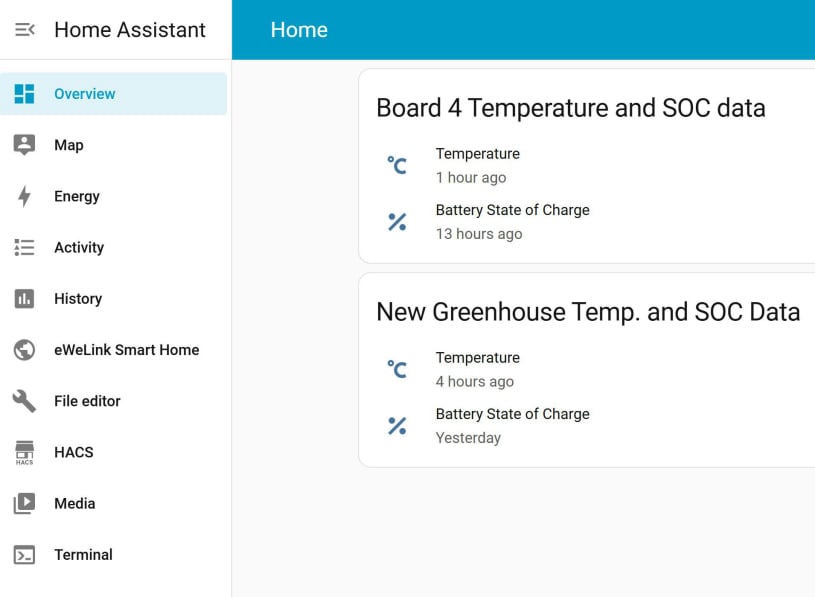Open File editor via the wrench icon
This screenshot has width=815, height=597.
tap(24, 400)
